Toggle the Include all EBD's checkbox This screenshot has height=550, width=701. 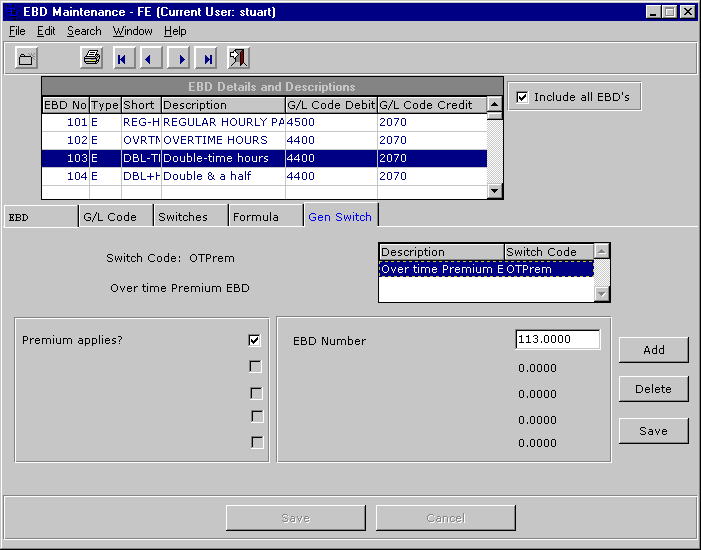pyautogui.click(x=521, y=97)
